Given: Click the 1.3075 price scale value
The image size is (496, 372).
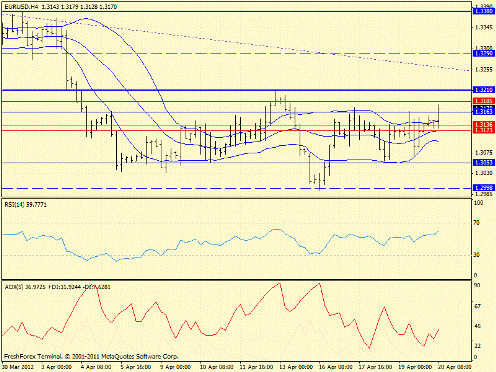Looking at the screenshot, I should point(484,152).
